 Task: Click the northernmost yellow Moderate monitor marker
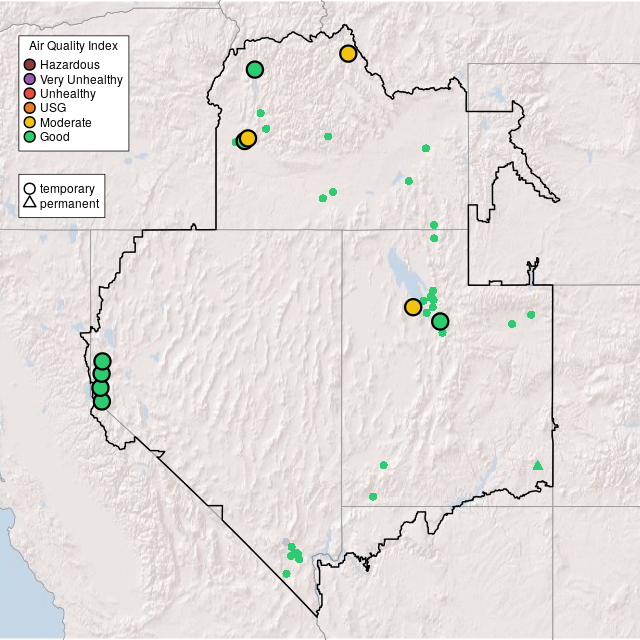click(348, 53)
